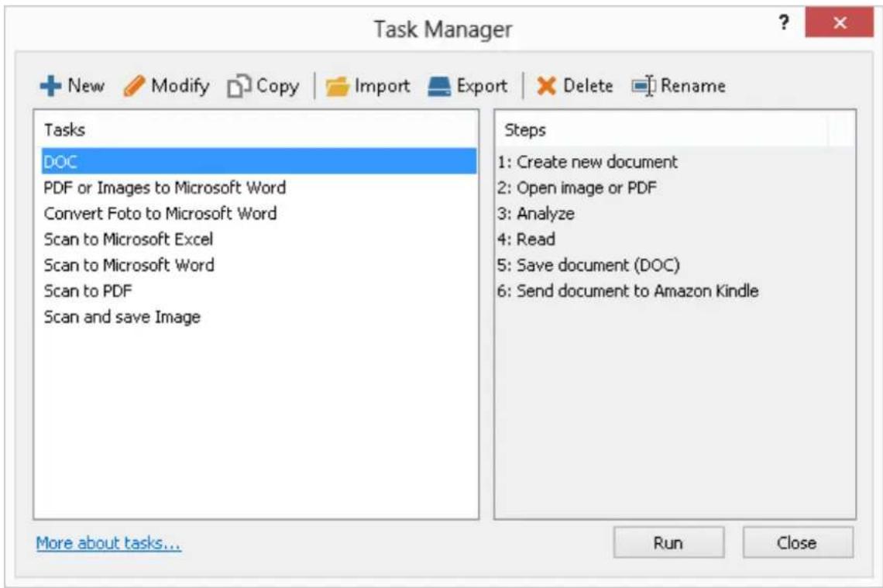The height and width of the screenshot is (588, 883).
Task: Click the Export drive icon
Action: pyautogui.click(x=439, y=86)
